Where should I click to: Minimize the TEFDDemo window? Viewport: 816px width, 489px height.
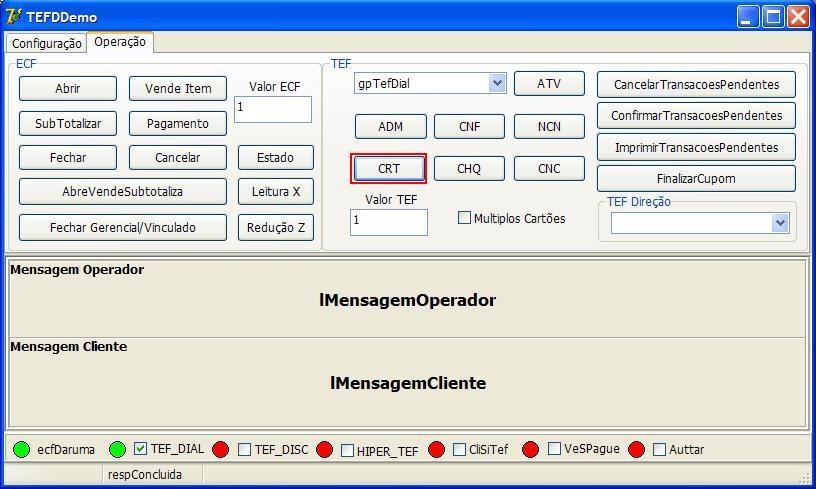pyautogui.click(x=748, y=17)
